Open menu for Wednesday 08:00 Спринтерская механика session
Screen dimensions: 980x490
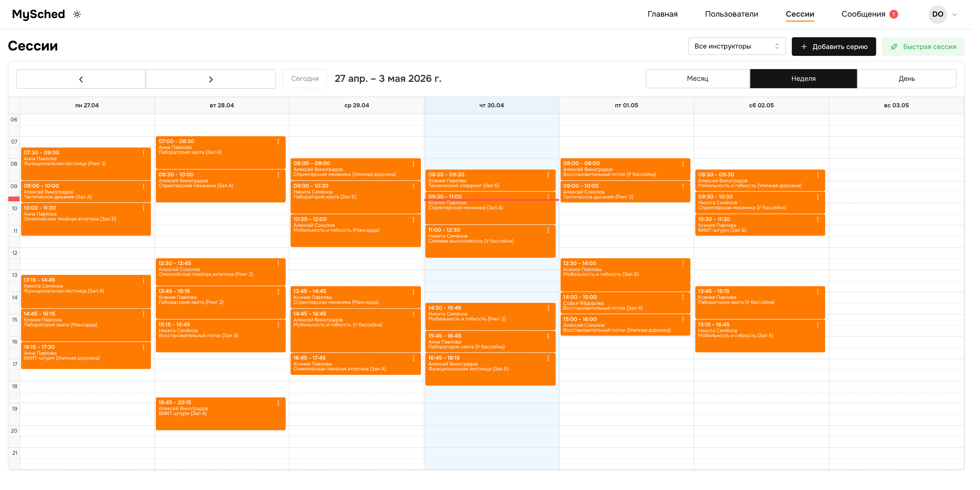pyautogui.click(x=413, y=164)
